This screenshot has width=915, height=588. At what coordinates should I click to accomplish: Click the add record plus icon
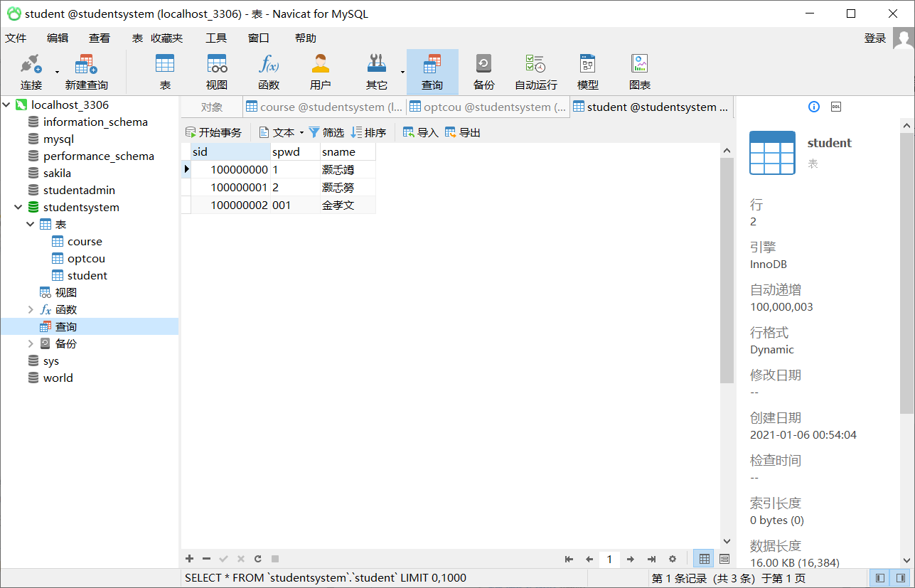[x=189, y=559]
